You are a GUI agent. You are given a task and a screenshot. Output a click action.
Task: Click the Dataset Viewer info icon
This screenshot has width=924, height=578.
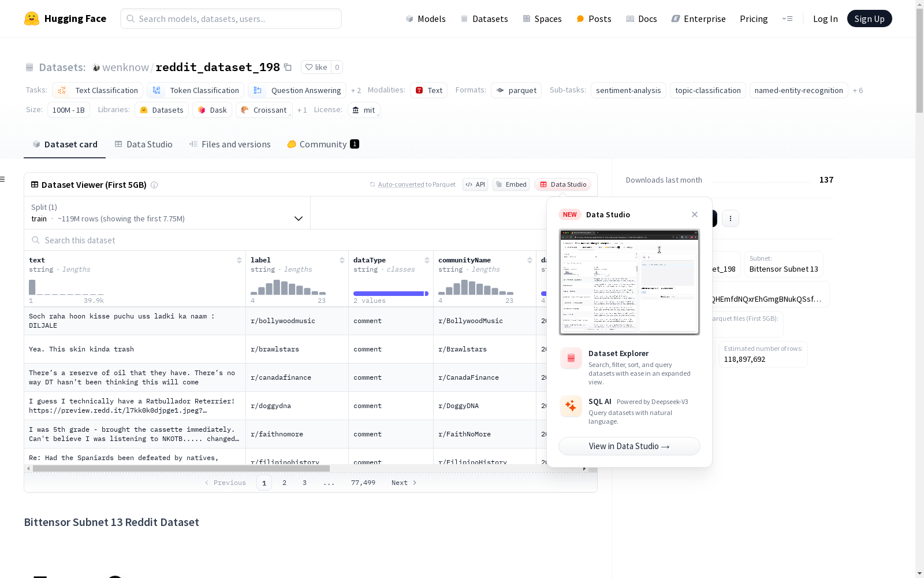pyautogui.click(x=154, y=185)
